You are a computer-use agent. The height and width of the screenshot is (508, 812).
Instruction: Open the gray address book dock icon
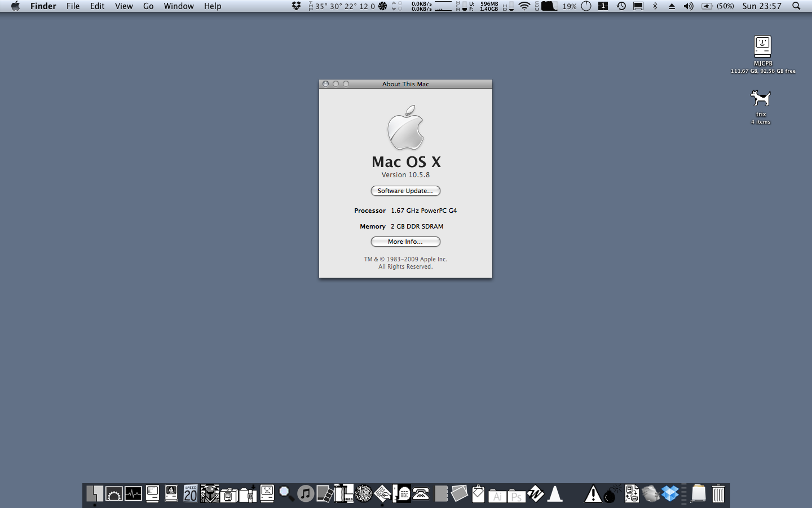tap(441, 494)
